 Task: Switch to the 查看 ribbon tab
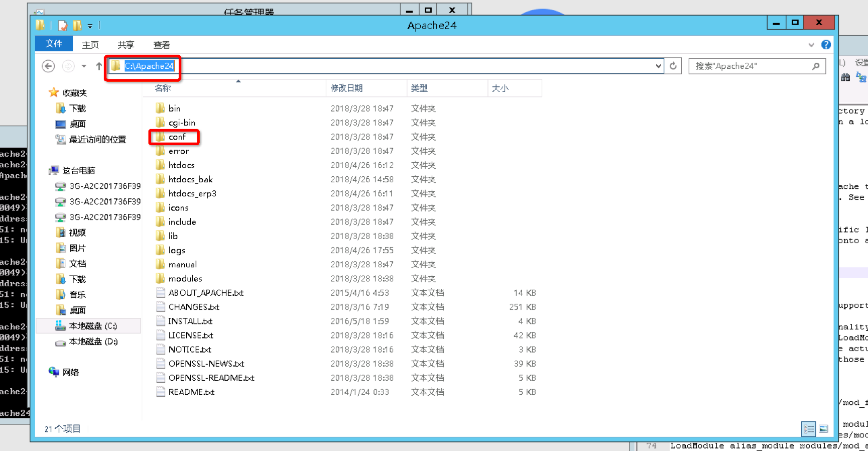click(x=162, y=45)
